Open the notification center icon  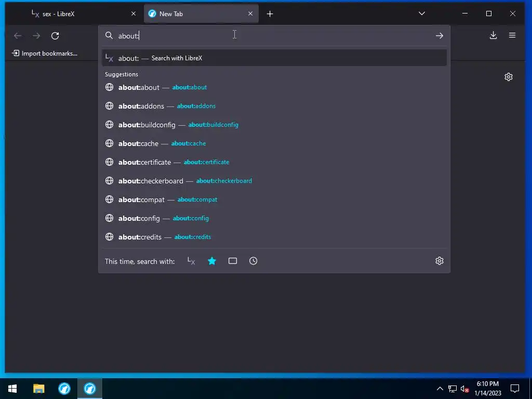(x=515, y=389)
